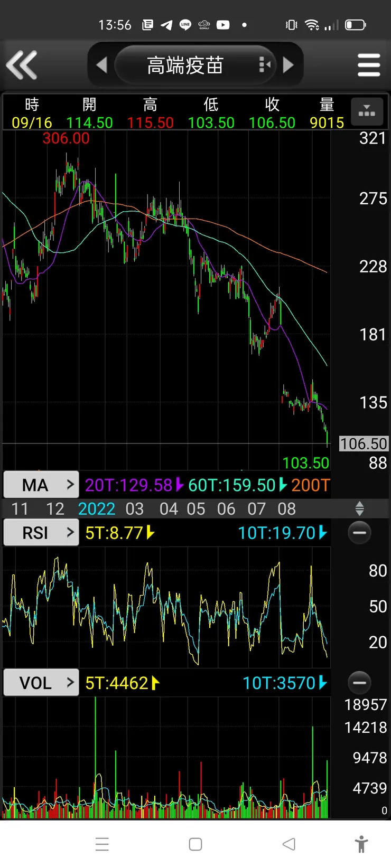391x868 pixels.
Task: Tap the up-down arrows on the date axis
Action: point(360,509)
